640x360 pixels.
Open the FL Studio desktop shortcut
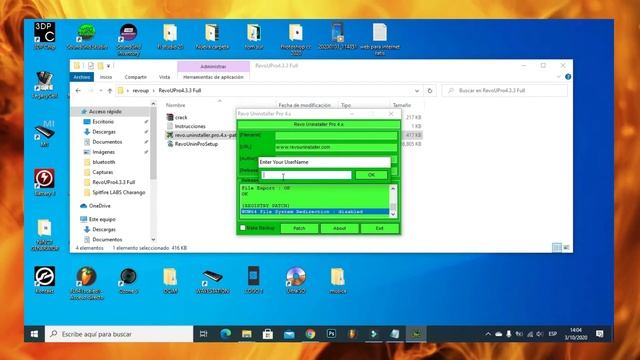[x=87, y=284]
